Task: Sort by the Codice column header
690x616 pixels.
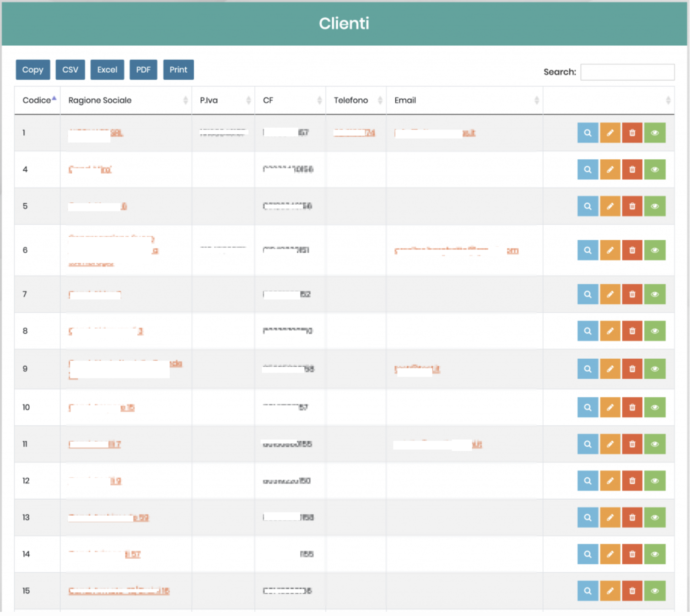Action: [x=37, y=100]
